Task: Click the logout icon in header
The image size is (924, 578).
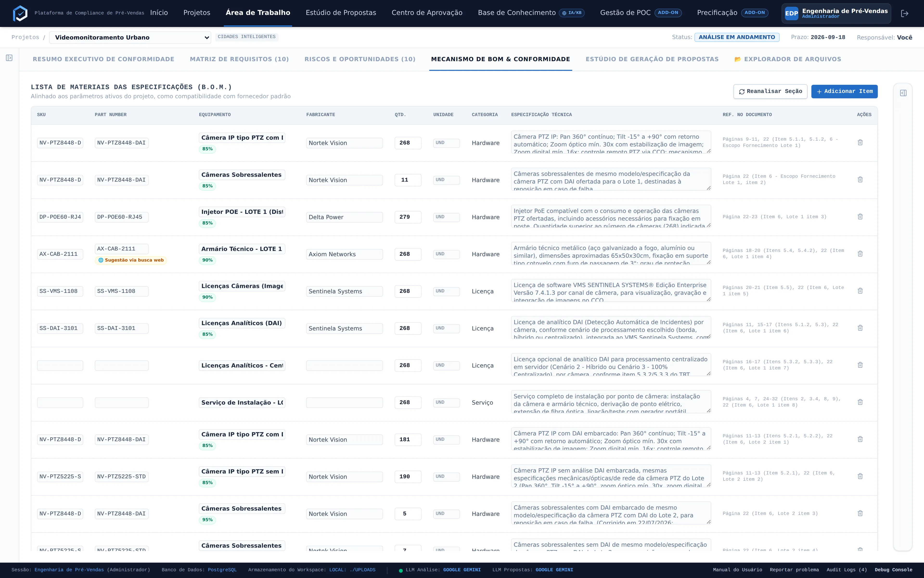Action: [905, 13]
